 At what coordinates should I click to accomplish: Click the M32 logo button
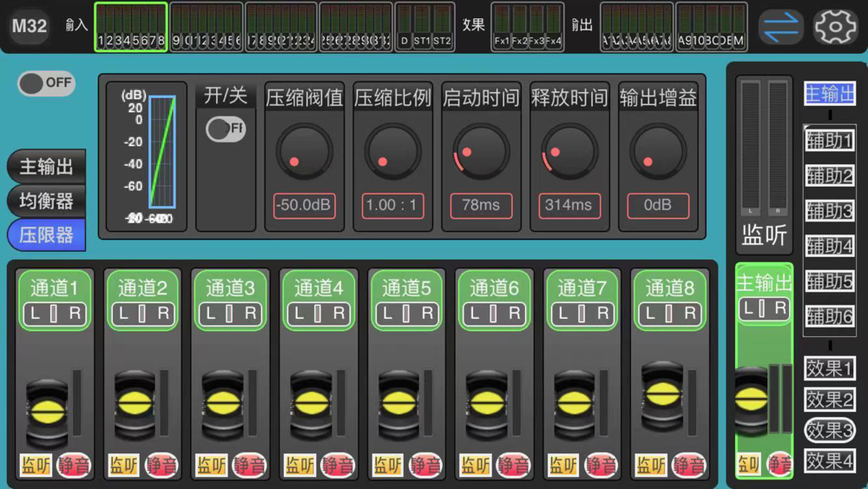pos(30,25)
